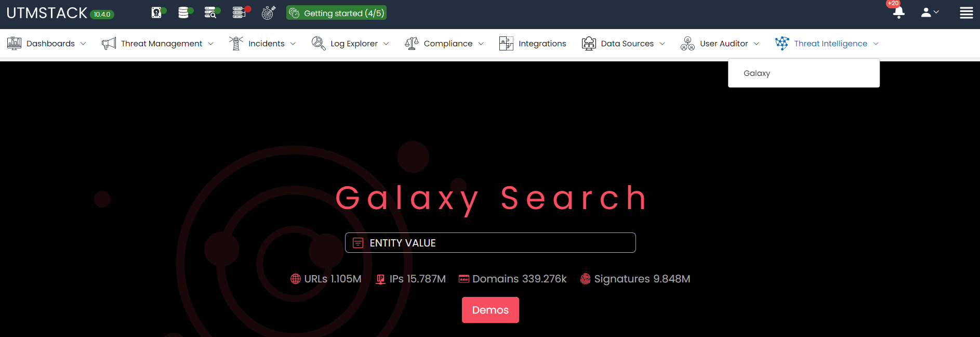Open the hamburger menu
The image size is (980, 337).
point(966,12)
